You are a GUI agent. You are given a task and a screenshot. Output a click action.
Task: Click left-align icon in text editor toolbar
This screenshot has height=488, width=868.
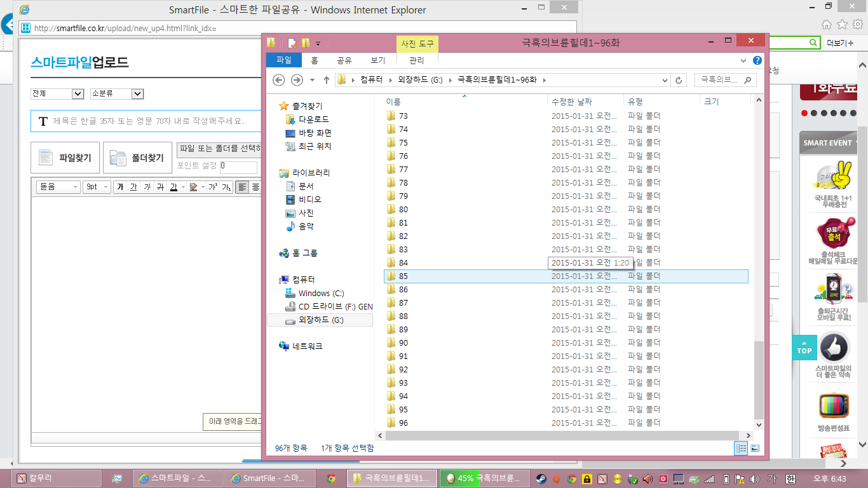242,187
